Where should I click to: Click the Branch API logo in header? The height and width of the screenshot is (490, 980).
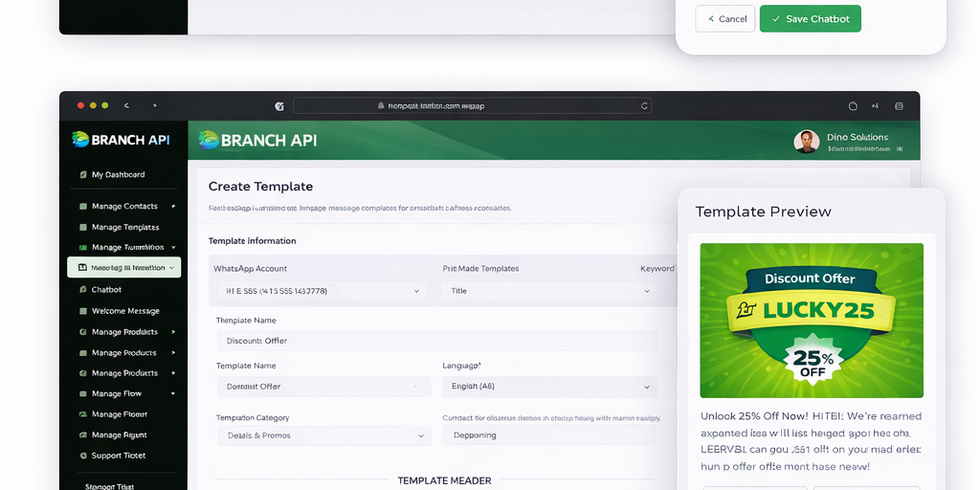point(257,141)
